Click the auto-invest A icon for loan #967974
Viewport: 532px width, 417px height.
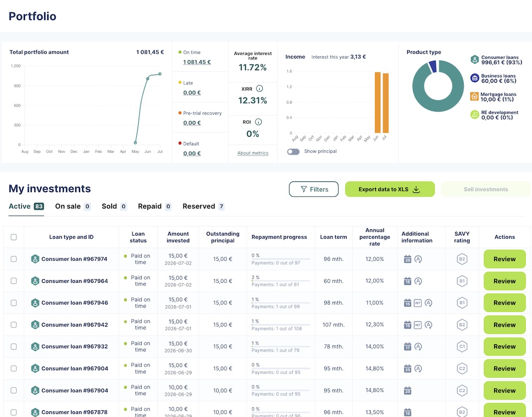(418, 259)
